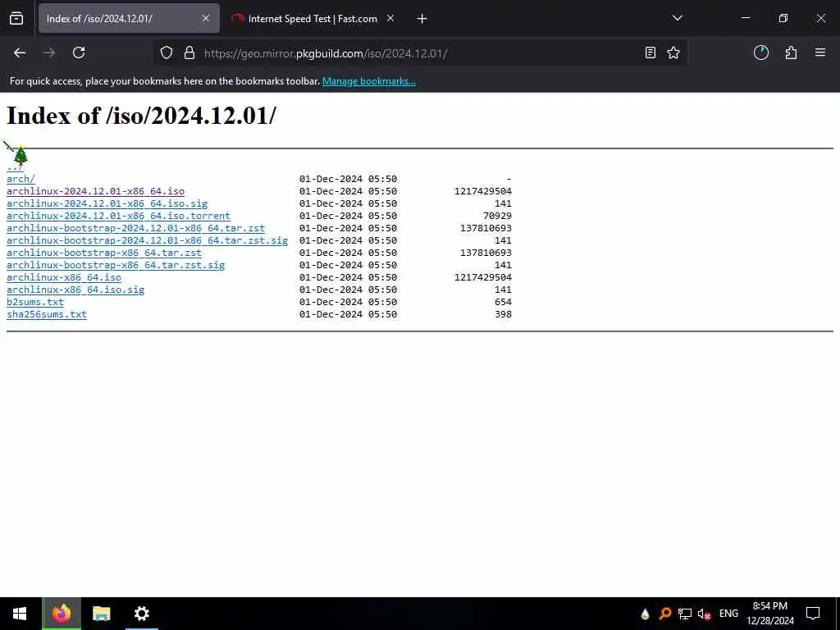Click the magnifier tray icon
This screenshot has height=630, width=840.
click(664, 614)
